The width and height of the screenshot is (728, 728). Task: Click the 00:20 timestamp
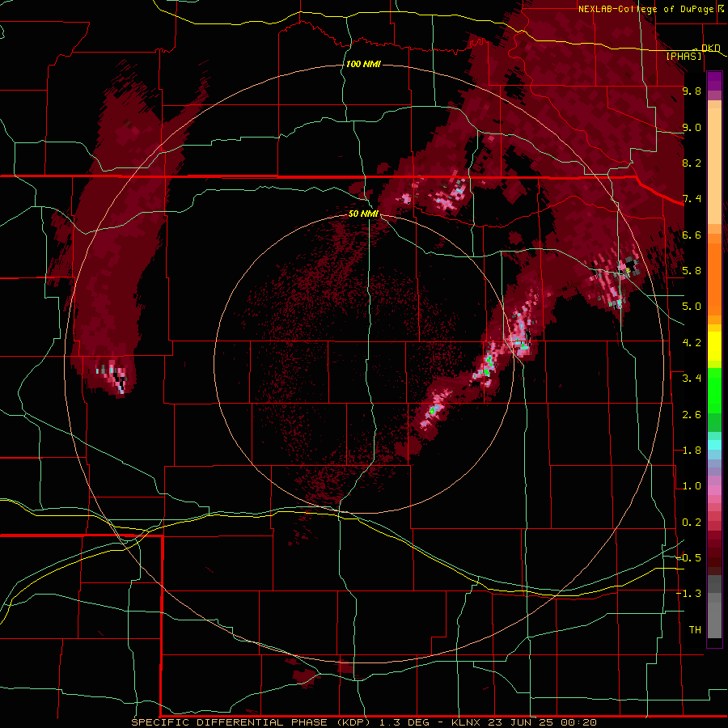tap(578, 722)
